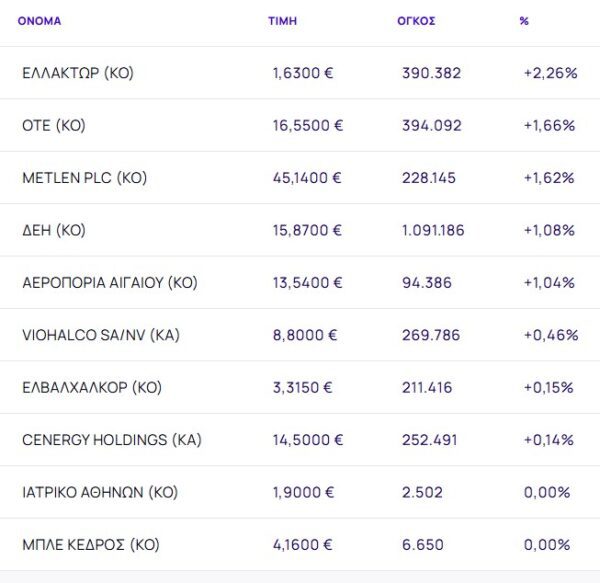
Task: Select the OTE (ΚΟ) stock row
Action: (55, 126)
